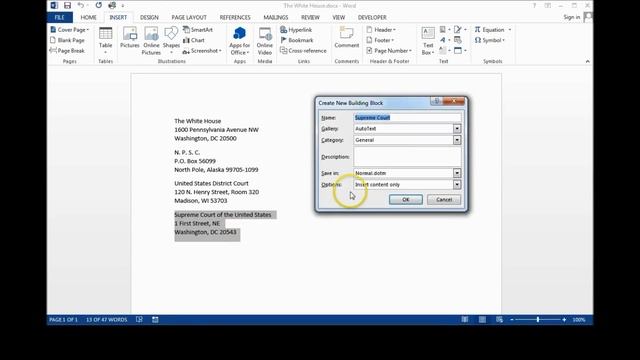The image size is (640, 360).
Task: Switch to the REVIEW tab
Action: tap(310, 17)
